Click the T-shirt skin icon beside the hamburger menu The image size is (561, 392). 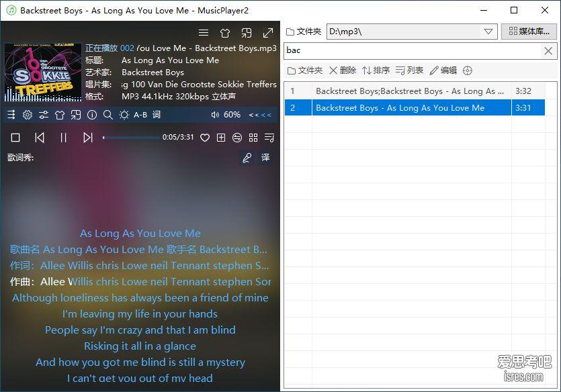(225, 33)
